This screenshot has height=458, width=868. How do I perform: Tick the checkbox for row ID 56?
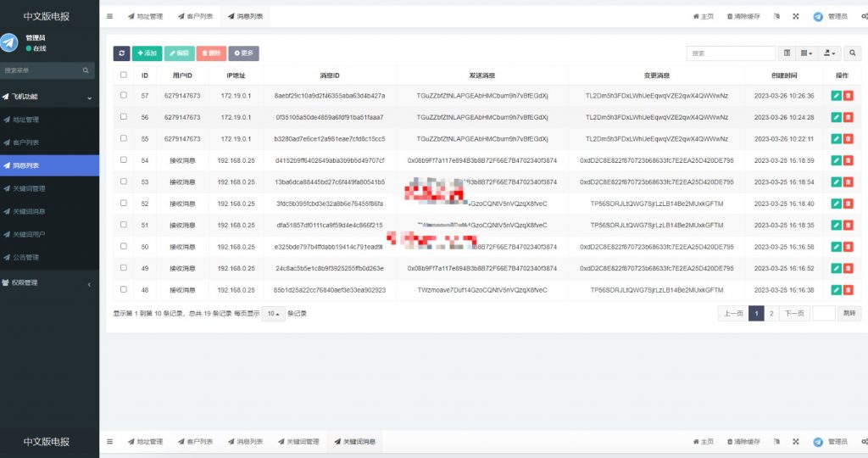124,117
